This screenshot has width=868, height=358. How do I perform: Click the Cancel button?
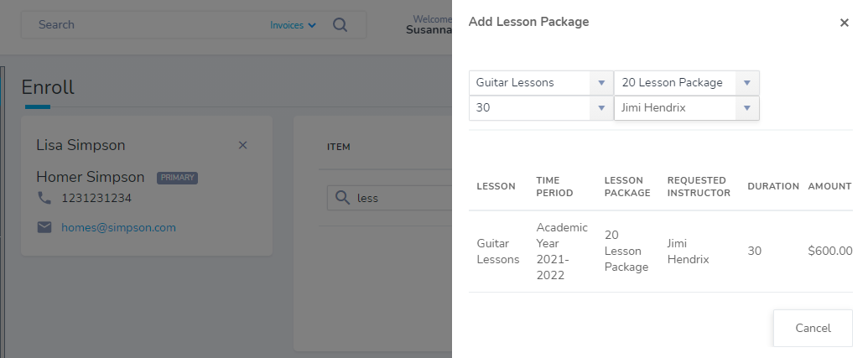point(813,328)
